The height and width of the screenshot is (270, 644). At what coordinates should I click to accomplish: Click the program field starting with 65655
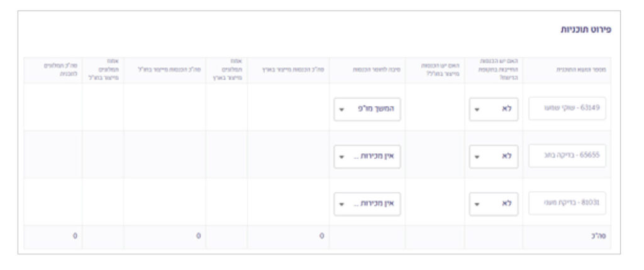(567, 156)
